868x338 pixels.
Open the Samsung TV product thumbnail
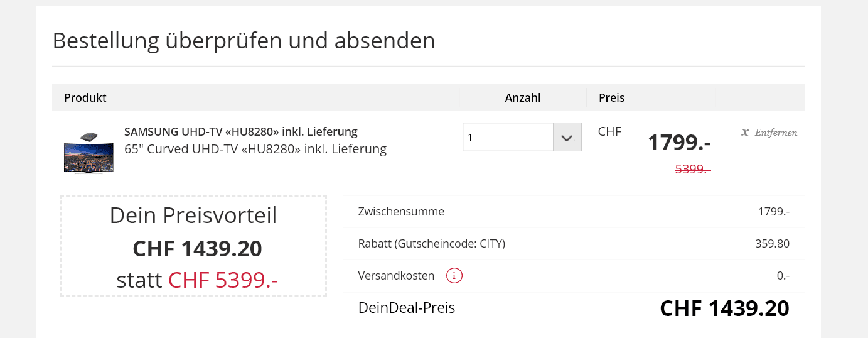[88, 153]
